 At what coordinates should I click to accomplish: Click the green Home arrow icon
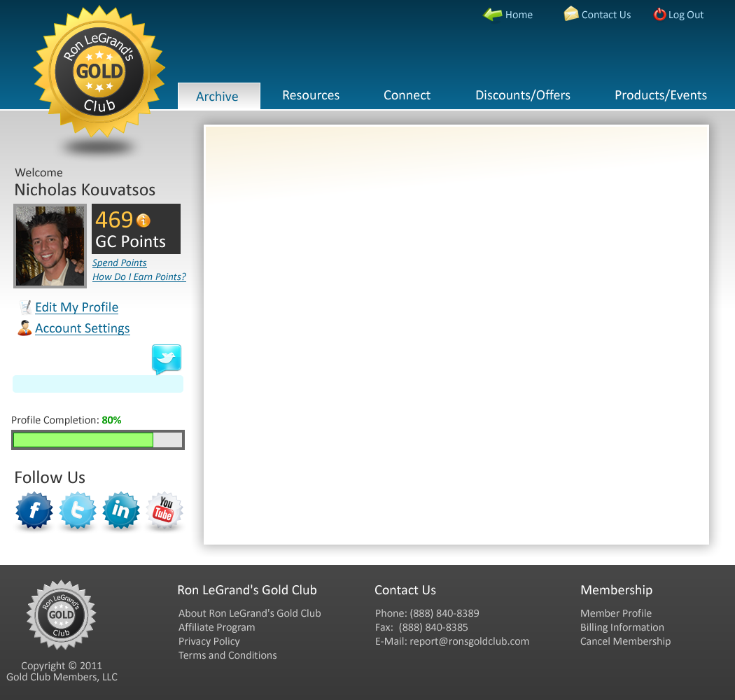pos(493,15)
